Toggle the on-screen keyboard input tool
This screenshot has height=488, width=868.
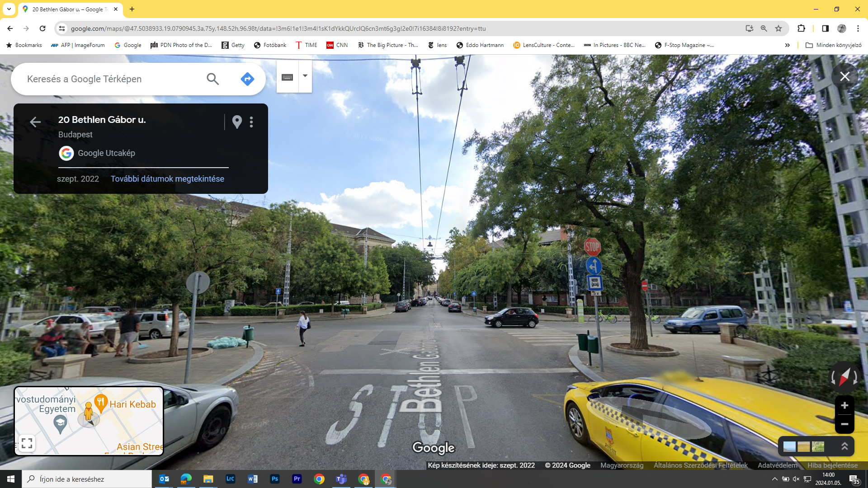point(288,77)
